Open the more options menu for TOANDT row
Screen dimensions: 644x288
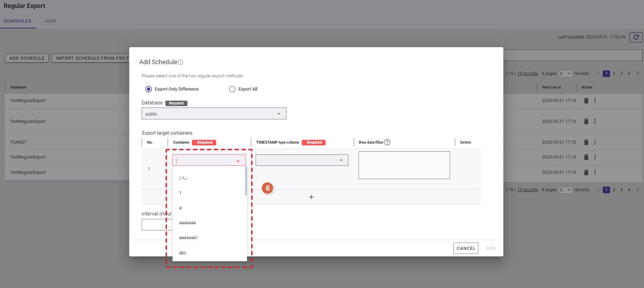(x=595, y=142)
